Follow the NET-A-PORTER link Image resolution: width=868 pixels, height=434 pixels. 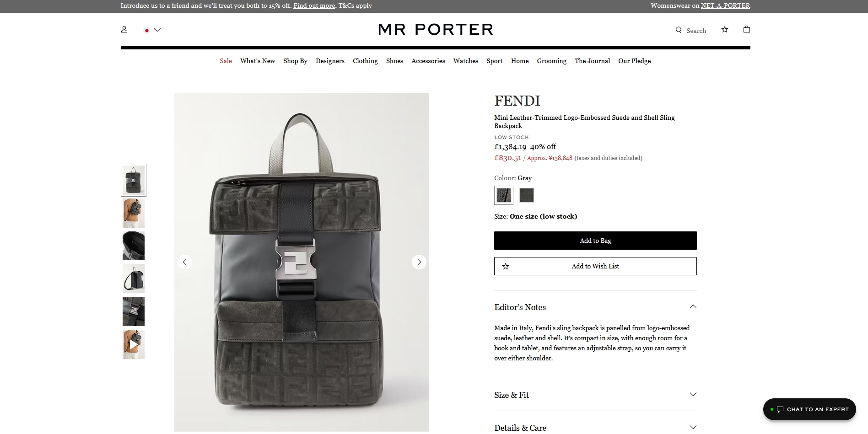[x=725, y=6]
